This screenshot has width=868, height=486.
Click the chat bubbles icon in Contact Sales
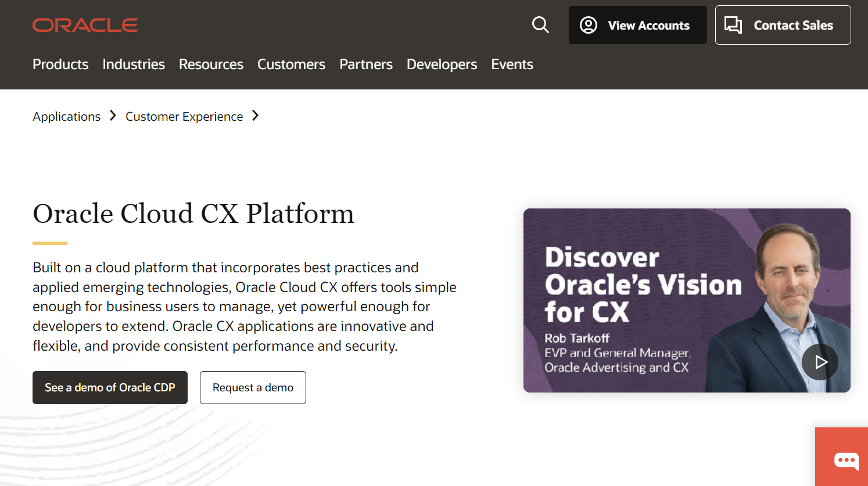tap(733, 25)
